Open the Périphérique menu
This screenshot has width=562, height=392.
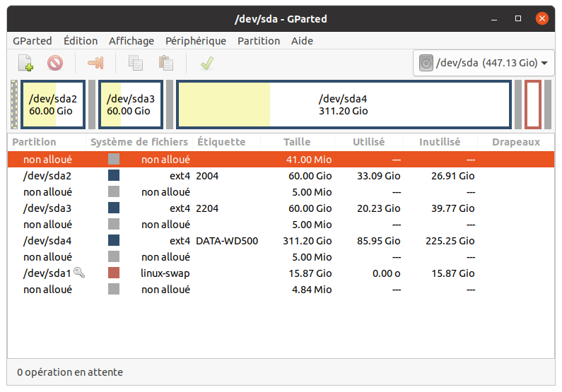pyautogui.click(x=196, y=41)
